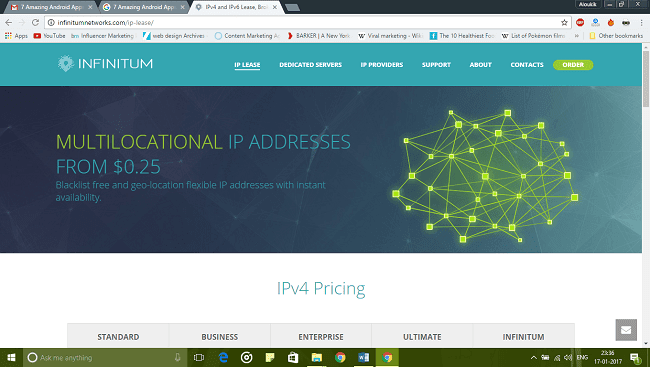
Task: Open the ABOUT menu item
Action: [480, 65]
